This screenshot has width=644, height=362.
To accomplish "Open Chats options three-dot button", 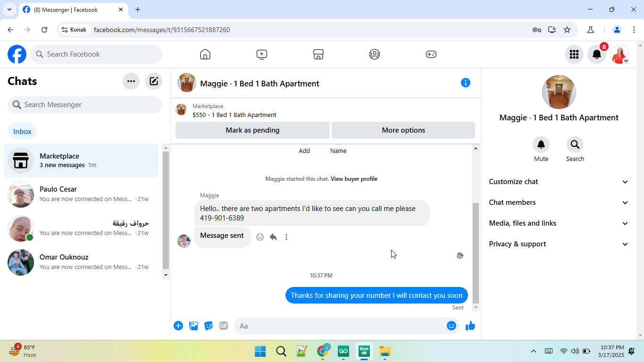I will 131,81.
